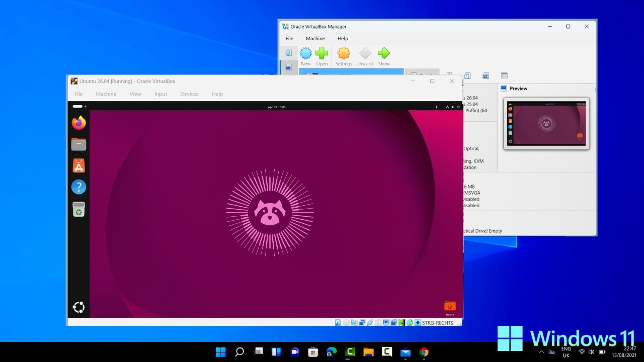Open Windows Start menu
Viewport: 644px width, 362px height.
(x=221, y=352)
